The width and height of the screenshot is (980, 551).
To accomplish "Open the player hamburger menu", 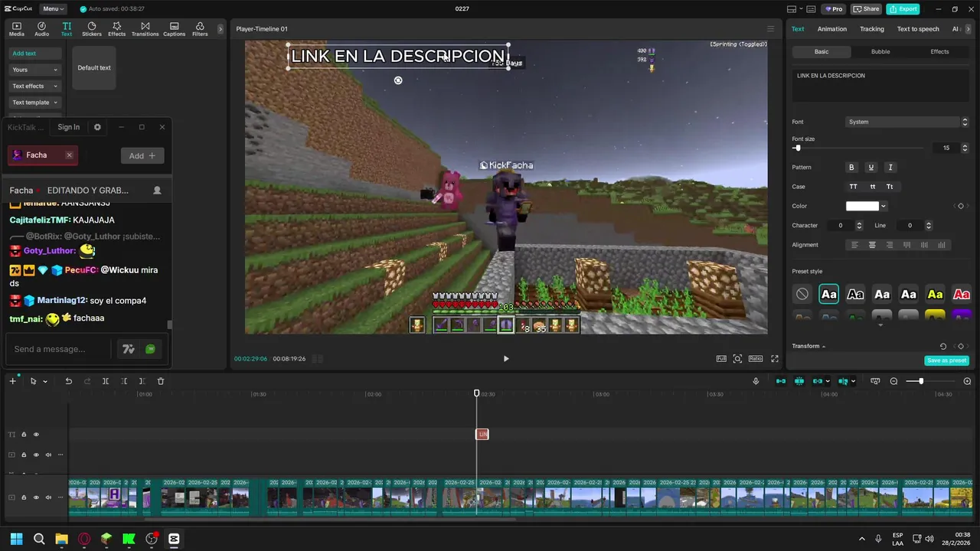I will pyautogui.click(x=770, y=29).
